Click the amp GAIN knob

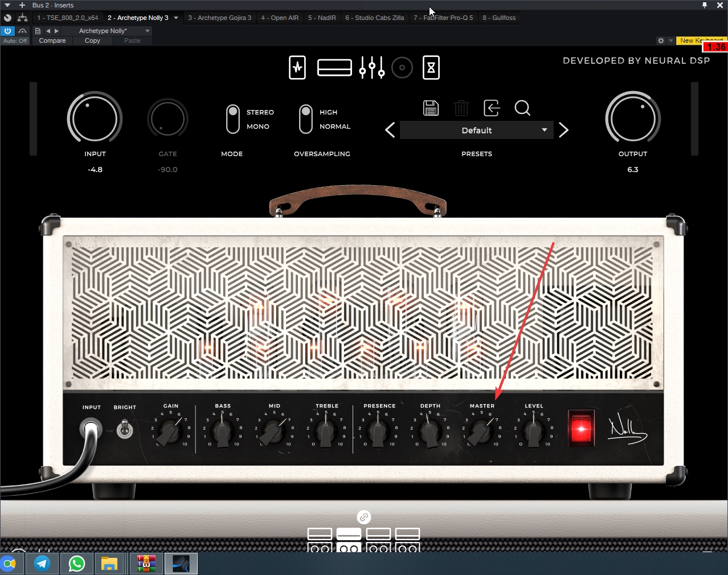(169, 433)
